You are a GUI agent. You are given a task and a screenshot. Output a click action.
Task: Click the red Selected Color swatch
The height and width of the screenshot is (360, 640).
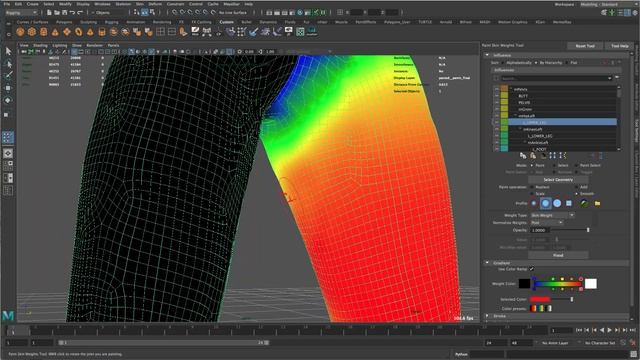click(x=540, y=299)
